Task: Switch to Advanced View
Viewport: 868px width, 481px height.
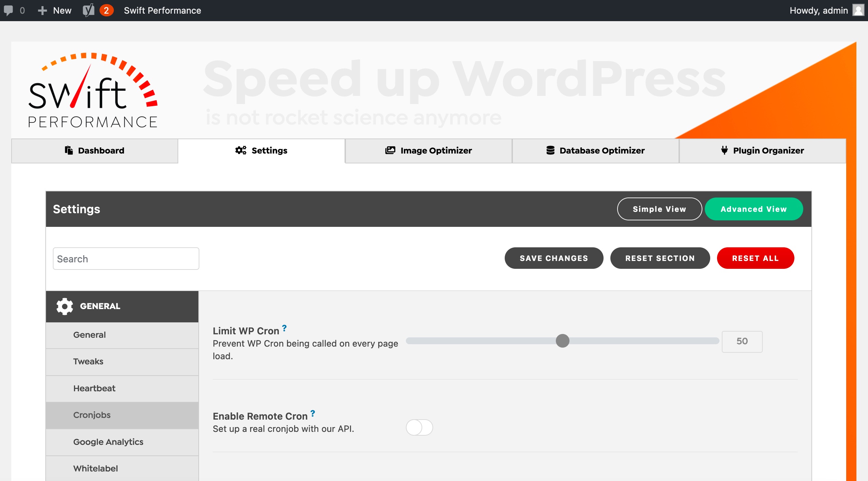Action: 754,209
